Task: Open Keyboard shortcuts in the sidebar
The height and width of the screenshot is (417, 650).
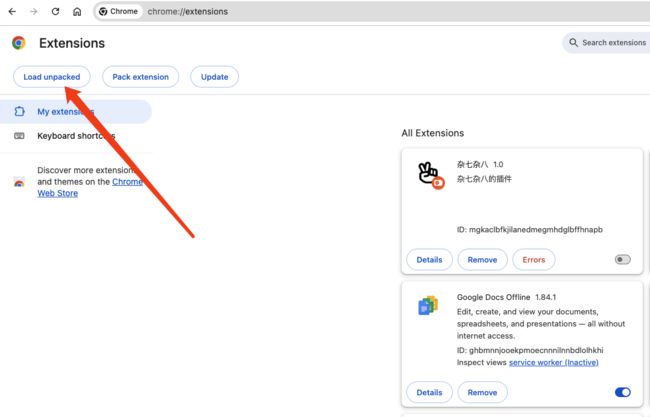Action: click(76, 136)
